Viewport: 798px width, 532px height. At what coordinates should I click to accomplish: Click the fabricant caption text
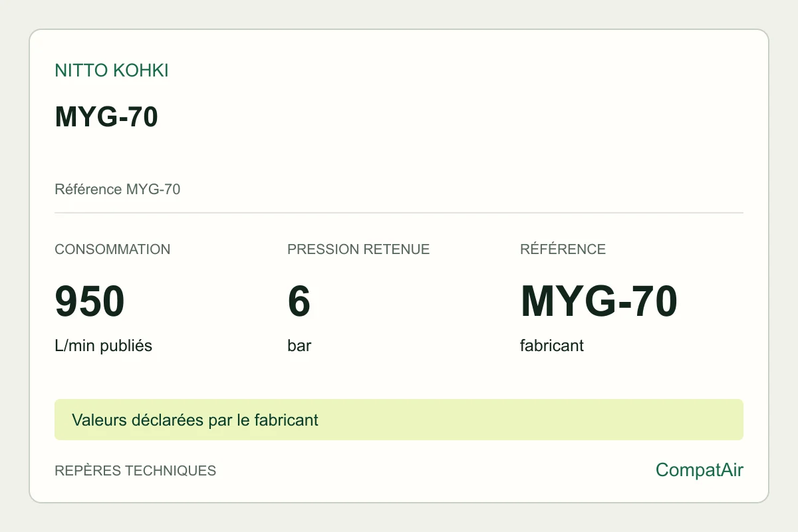[x=552, y=346]
